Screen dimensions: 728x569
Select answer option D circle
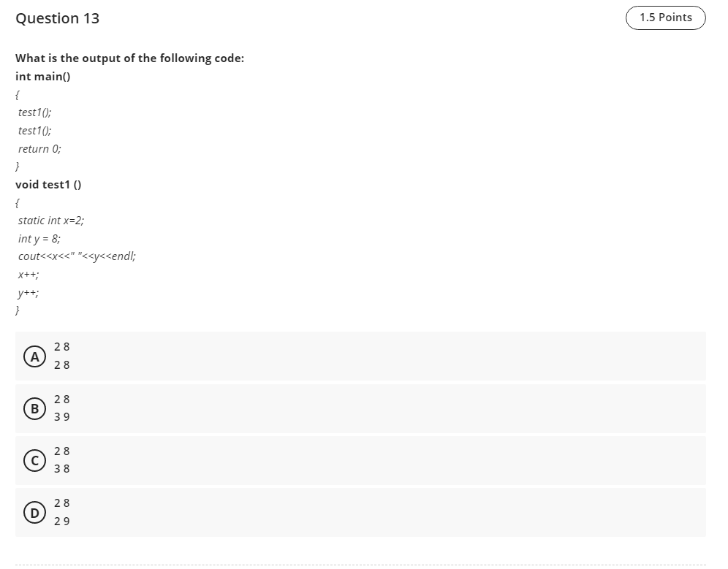click(34, 512)
